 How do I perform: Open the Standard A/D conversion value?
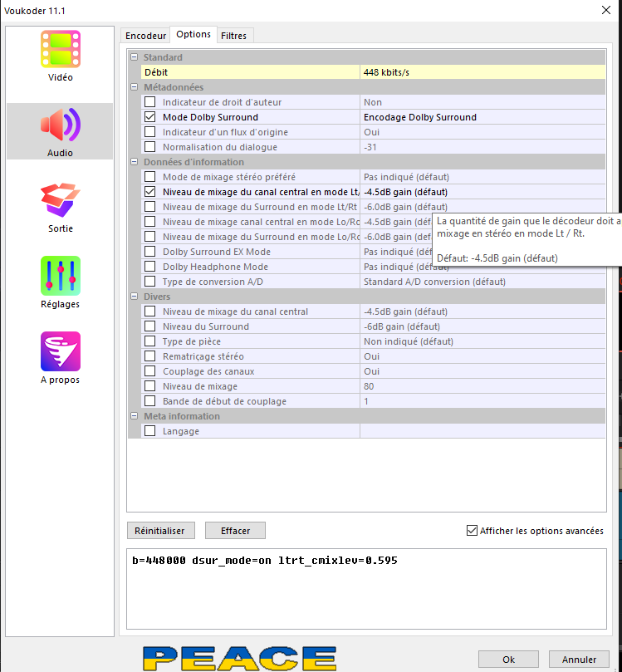click(x=482, y=282)
